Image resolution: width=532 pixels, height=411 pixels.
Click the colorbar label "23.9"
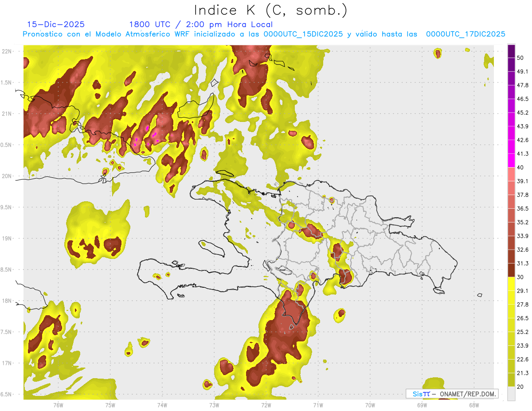coord(523,346)
